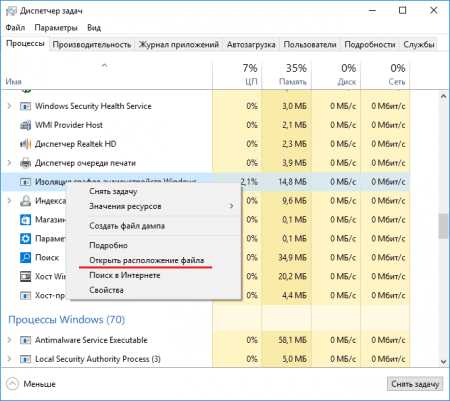
Task: Click the sort arrow above Имя column
Action: coord(104,66)
